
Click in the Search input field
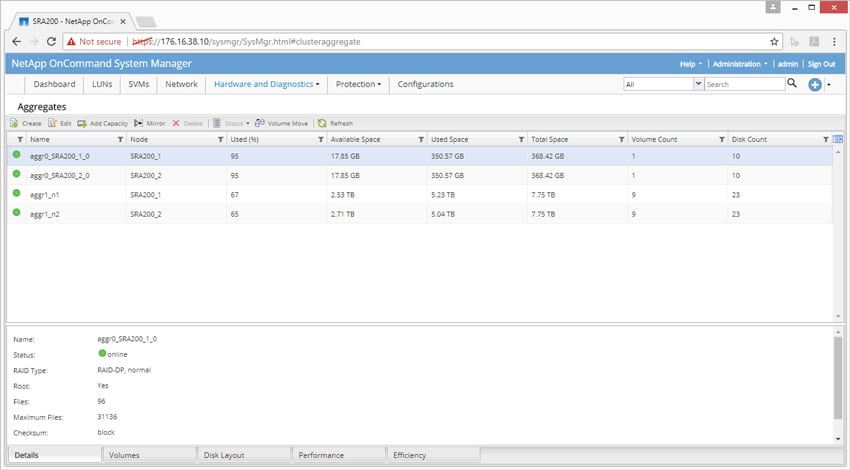click(744, 84)
